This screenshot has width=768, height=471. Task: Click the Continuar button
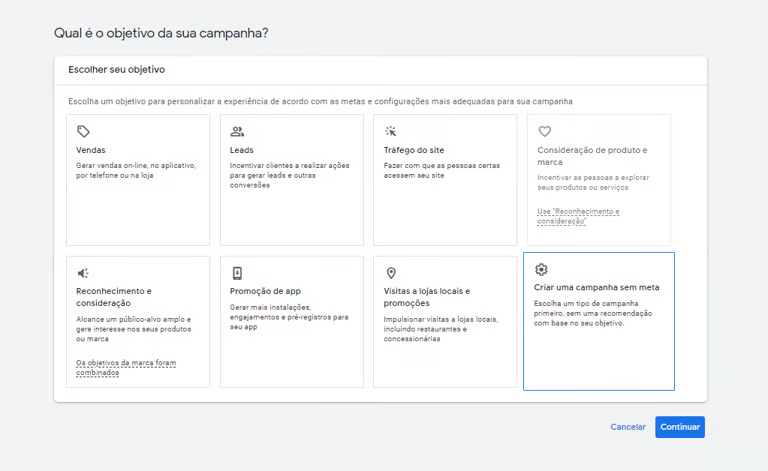(680, 427)
